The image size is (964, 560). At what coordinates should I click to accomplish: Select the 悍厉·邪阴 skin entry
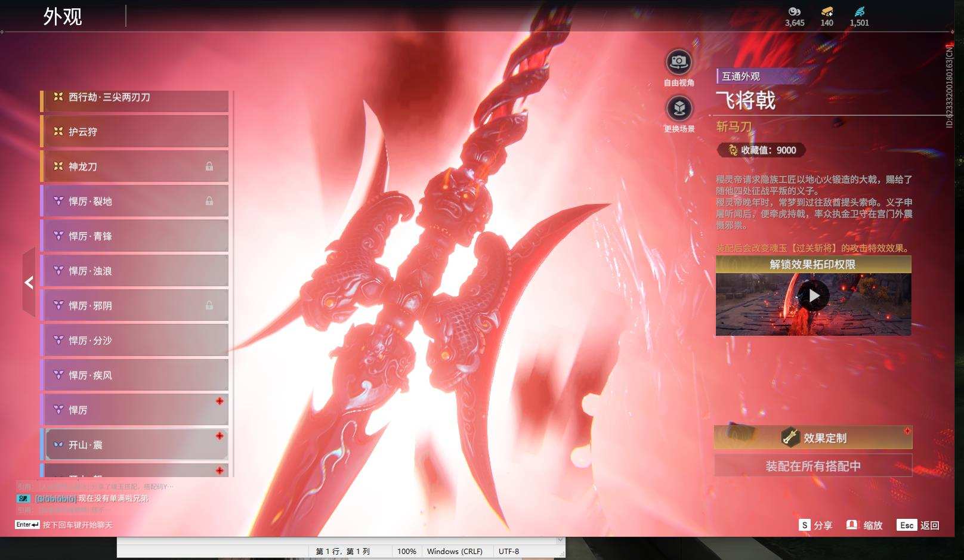coord(134,305)
